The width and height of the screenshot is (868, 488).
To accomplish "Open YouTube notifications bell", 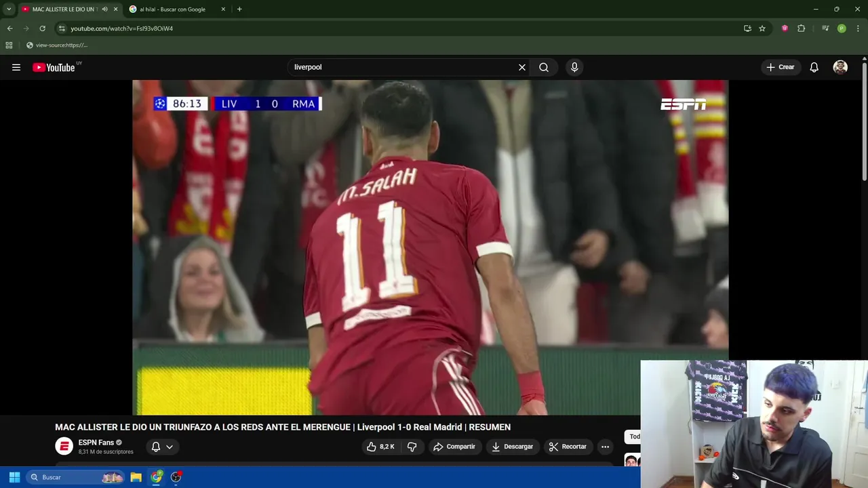I will (x=814, y=67).
